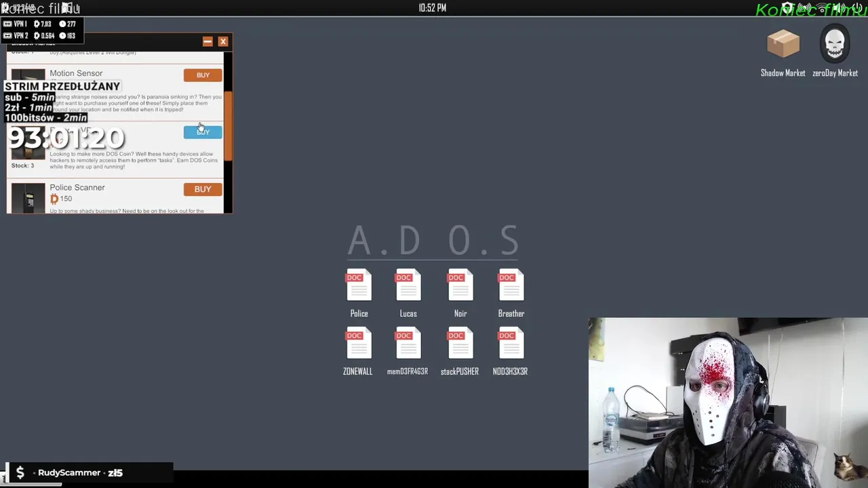
Task: Buy the Police Scanner item
Action: [203, 189]
